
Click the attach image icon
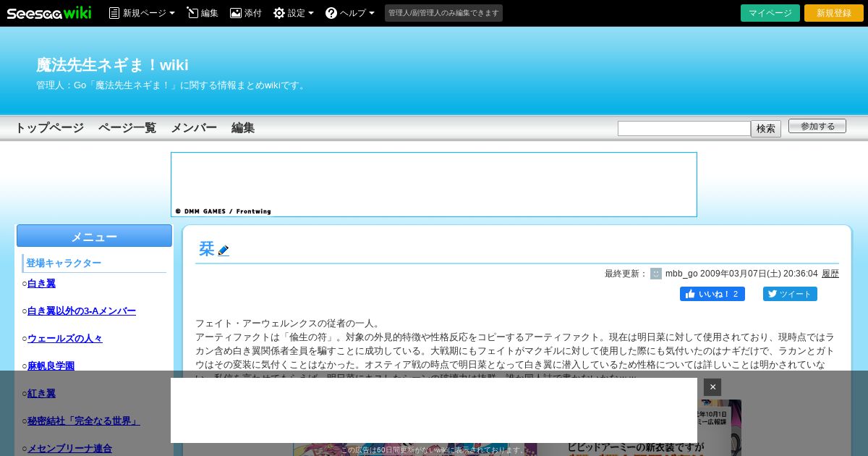[x=236, y=13]
